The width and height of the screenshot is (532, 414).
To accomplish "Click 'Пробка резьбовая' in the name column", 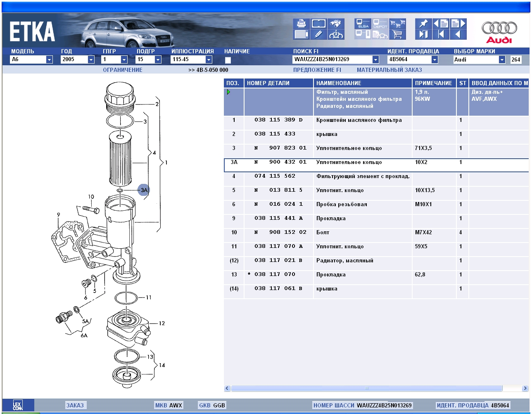I will (342, 205).
